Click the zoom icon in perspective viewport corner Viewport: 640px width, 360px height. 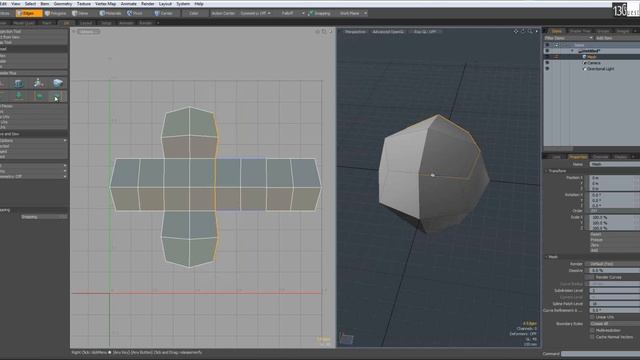click(530, 31)
